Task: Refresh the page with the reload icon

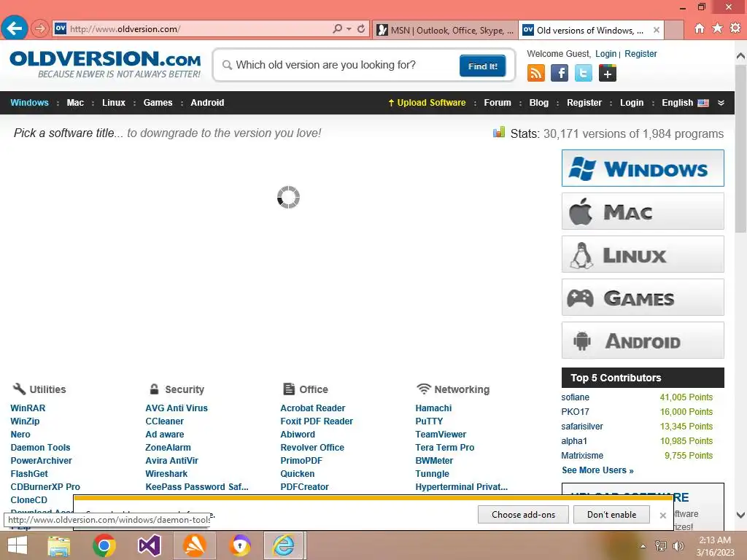Action: click(361, 28)
